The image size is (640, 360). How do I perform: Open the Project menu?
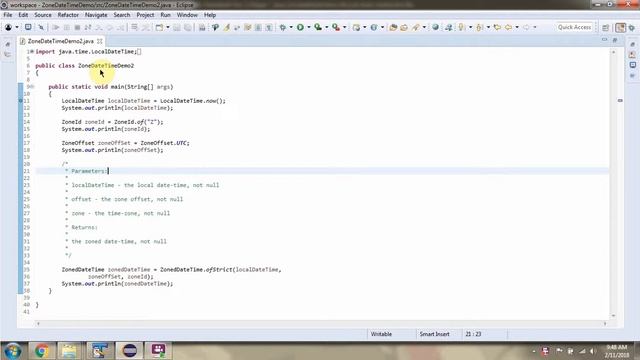(145, 15)
